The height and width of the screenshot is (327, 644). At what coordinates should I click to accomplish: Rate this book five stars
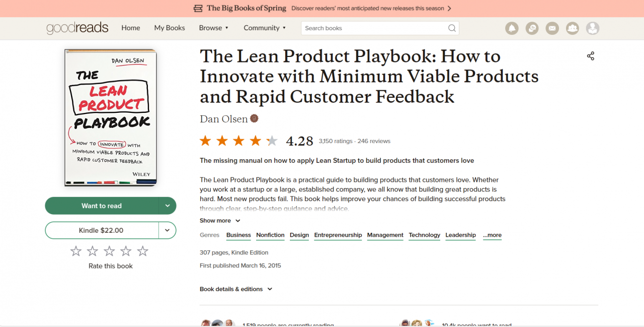click(142, 250)
